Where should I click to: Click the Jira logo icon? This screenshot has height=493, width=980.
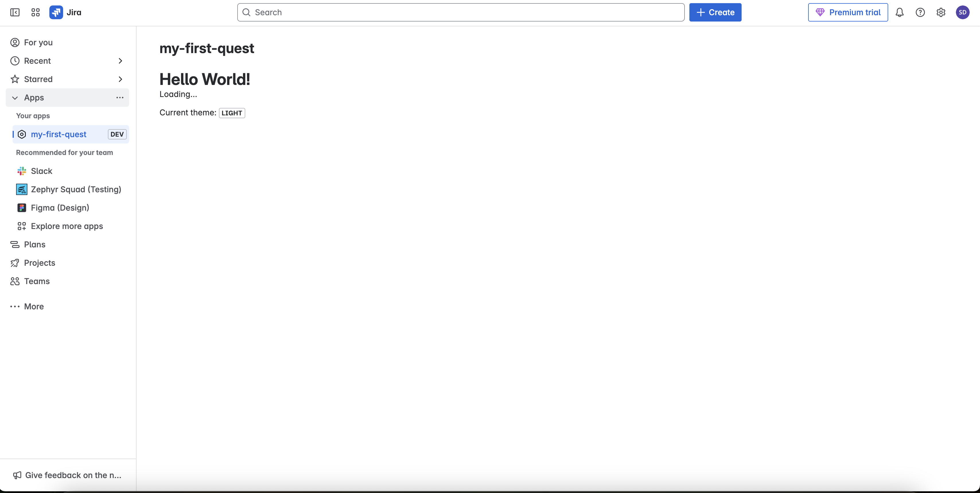point(56,13)
